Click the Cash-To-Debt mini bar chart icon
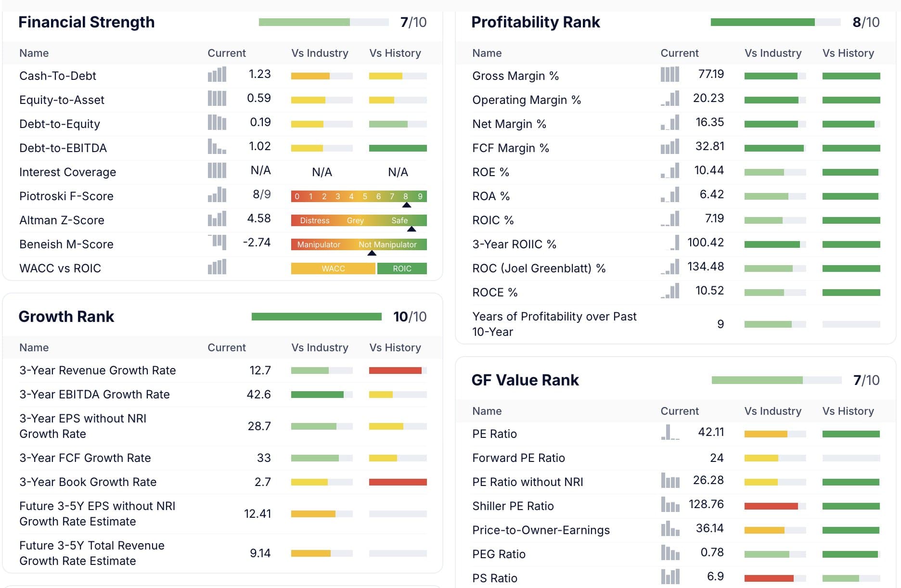This screenshot has height=588, width=901. (217, 75)
